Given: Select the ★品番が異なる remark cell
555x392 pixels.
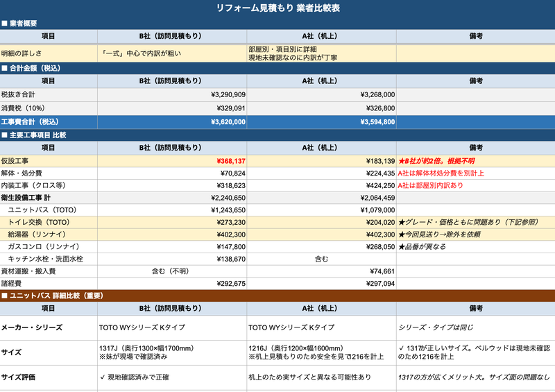Looking at the screenshot, I should point(425,246).
